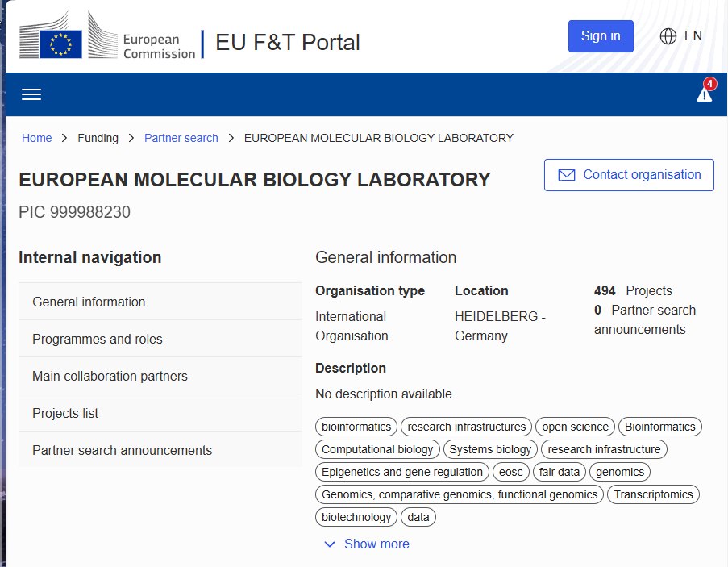Select General information in internal navigation

coord(160,302)
